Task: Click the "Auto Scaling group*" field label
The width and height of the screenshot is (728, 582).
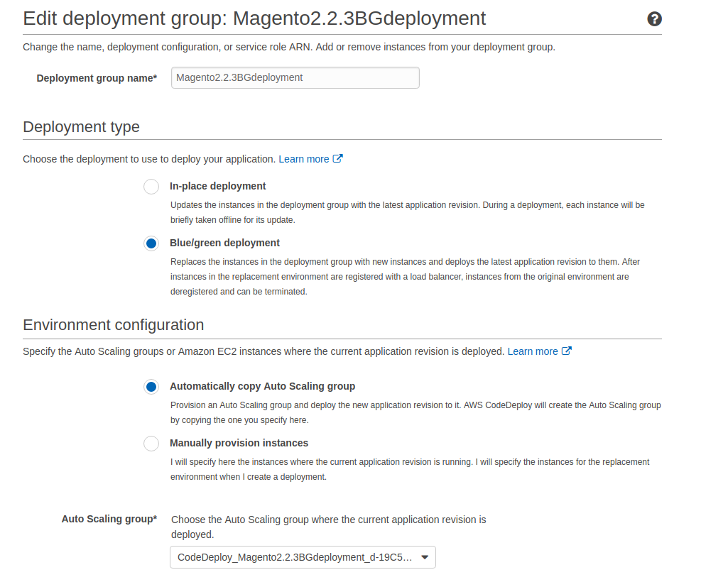Action: coord(109,519)
